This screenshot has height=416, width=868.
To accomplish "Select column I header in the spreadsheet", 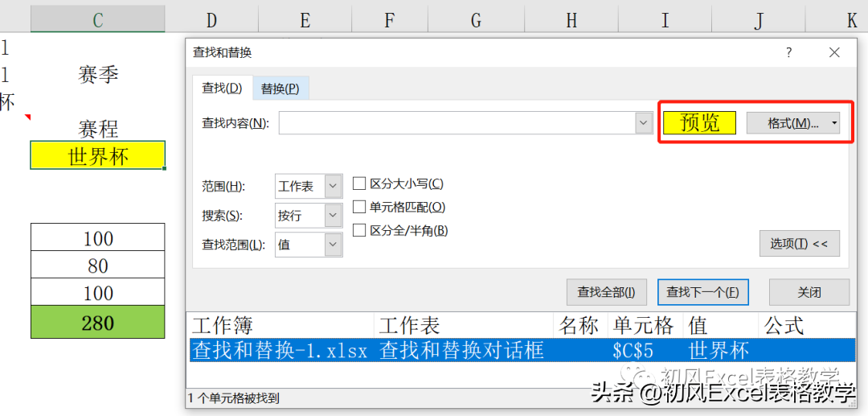I will pyautogui.click(x=665, y=20).
